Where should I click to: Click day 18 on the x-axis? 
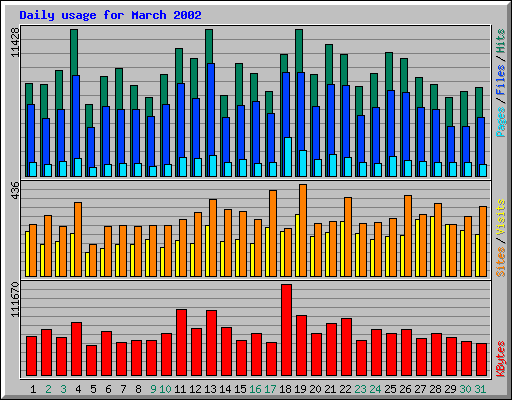tap(285, 389)
